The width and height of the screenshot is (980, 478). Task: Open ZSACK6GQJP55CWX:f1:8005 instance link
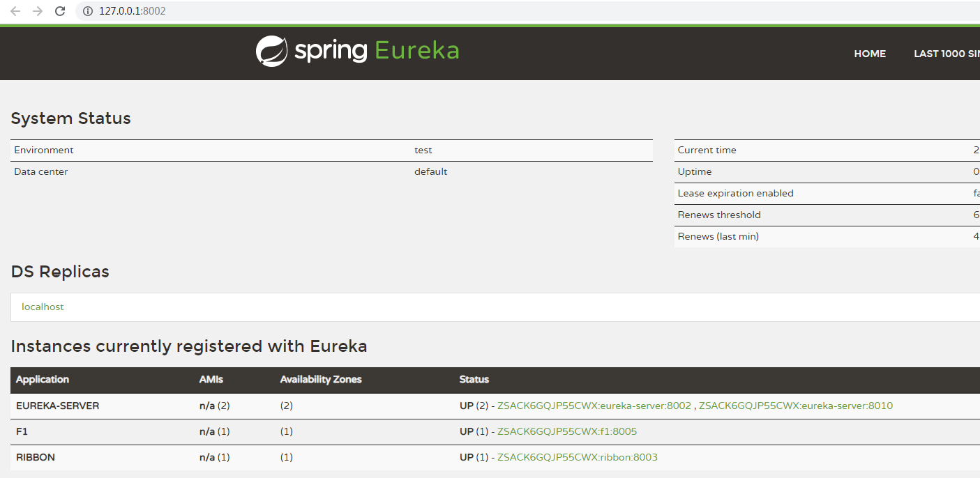click(x=567, y=431)
